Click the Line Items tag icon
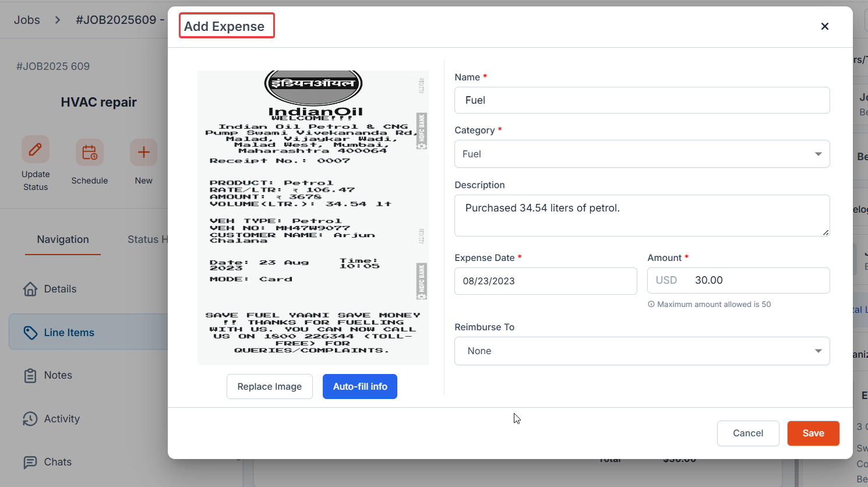The width and height of the screenshot is (868, 487). coord(30,333)
